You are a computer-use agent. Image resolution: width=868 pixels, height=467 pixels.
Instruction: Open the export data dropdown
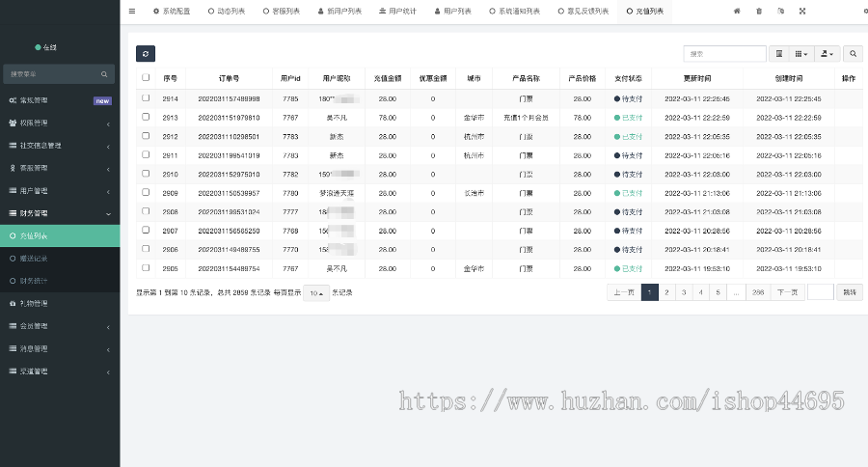pos(827,54)
